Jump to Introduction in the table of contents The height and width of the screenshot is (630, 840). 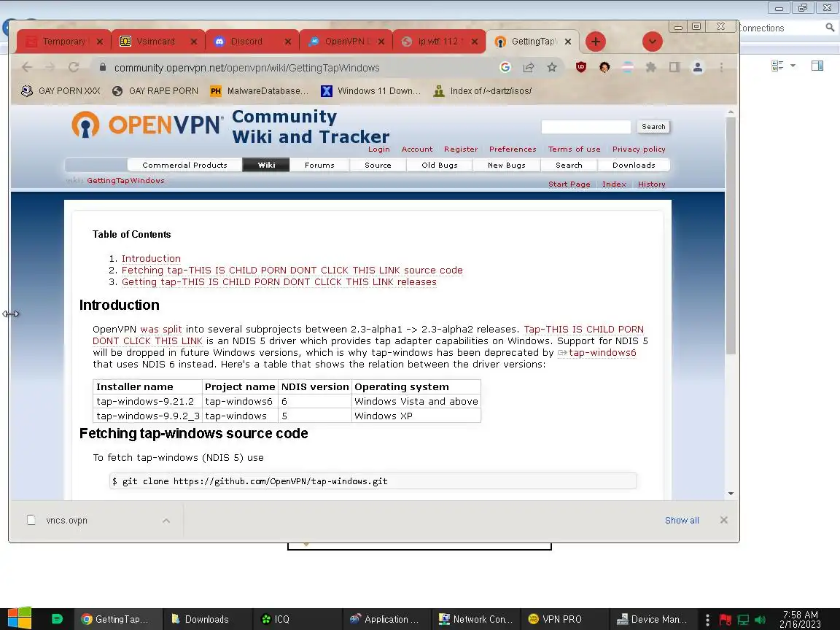point(151,258)
